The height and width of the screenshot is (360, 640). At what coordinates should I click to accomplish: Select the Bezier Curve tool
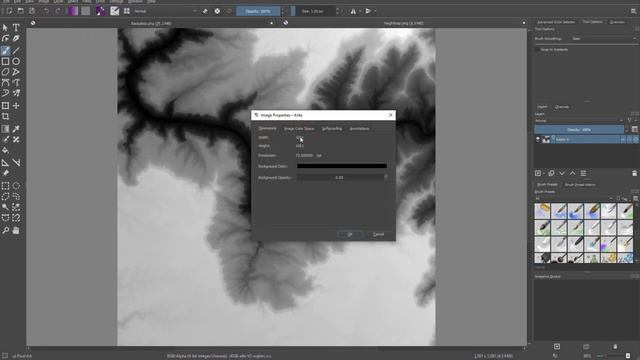click(5, 82)
